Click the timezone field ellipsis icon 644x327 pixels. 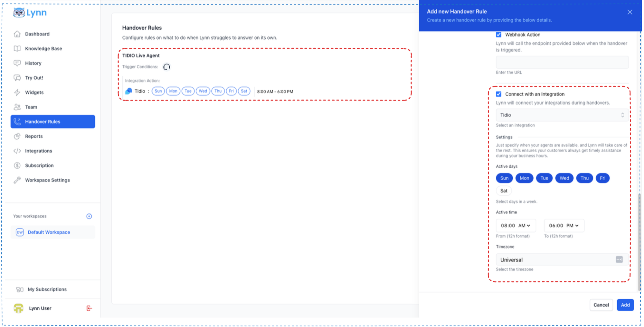[619, 260]
